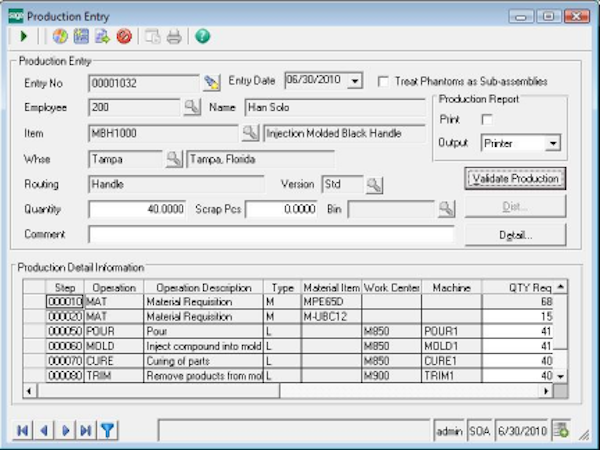The height and width of the screenshot is (450, 600).
Task: Click the horizontal scrollbar thumb in grid
Action: coord(158,391)
